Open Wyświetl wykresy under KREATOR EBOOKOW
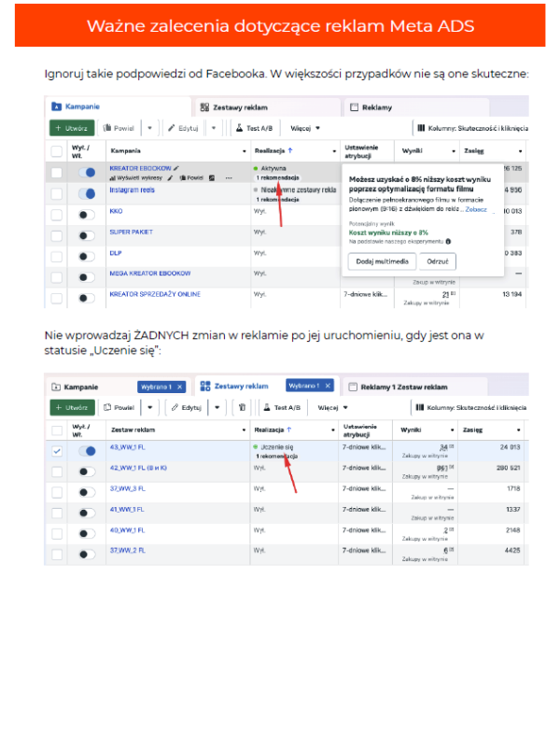Image resolution: width=560 pixels, height=747 pixels. [x=134, y=177]
